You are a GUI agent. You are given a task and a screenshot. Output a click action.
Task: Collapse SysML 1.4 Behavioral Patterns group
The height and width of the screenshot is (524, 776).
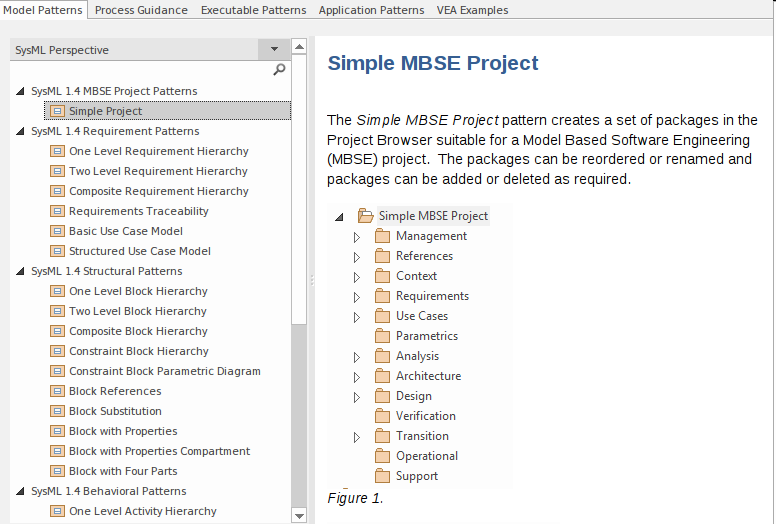point(21,491)
